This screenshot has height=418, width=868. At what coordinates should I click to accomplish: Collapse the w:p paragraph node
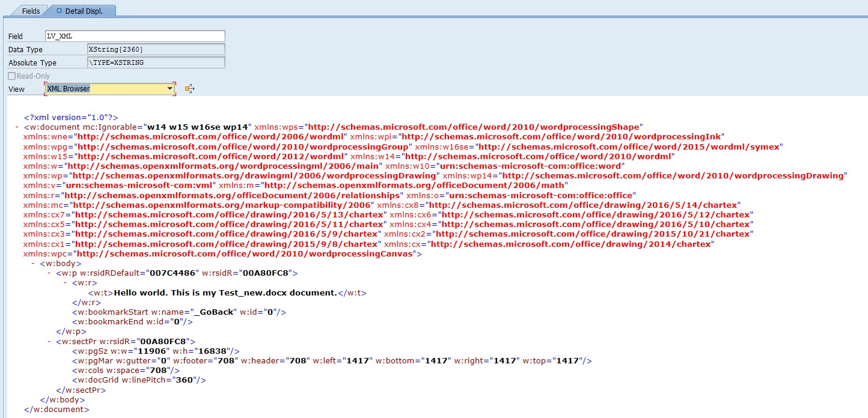pyautogui.click(x=49, y=273)
